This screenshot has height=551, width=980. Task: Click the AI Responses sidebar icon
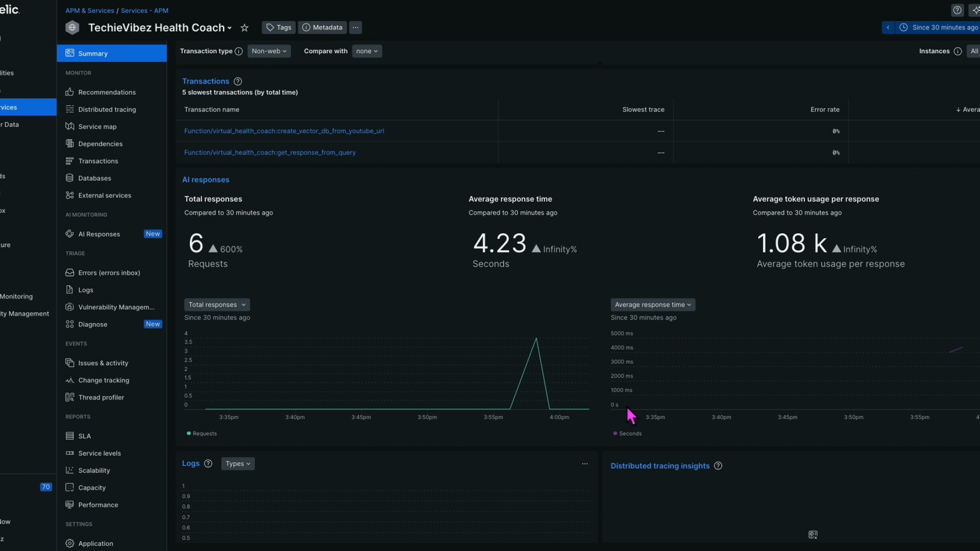click(70, 234)
